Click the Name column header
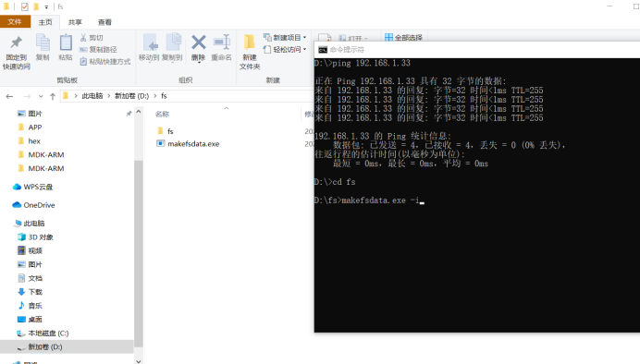Image resolution: width=640 pixels, height=364 pixels. 162,114
